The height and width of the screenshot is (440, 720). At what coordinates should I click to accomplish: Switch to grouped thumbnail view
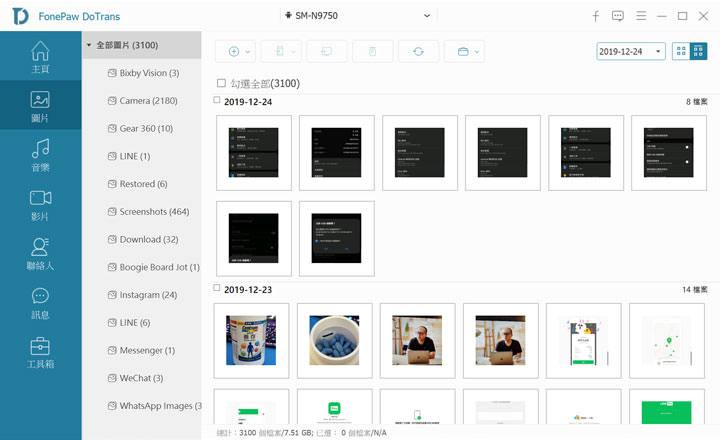(698, 51)
